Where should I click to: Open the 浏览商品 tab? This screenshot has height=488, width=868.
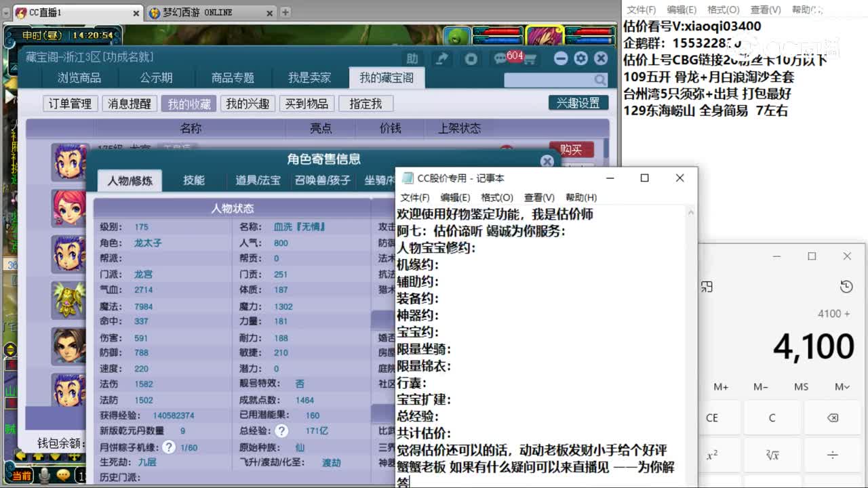click(79, 78)
